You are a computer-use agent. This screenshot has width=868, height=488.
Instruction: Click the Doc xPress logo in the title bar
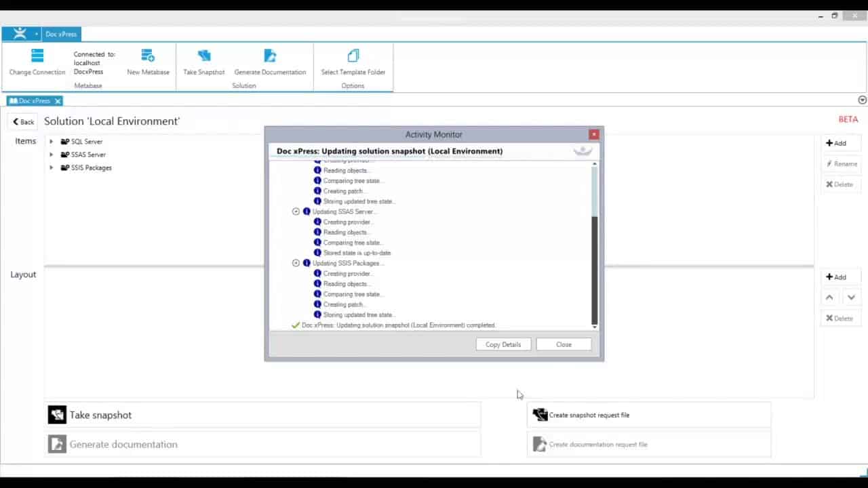point(20,33)
